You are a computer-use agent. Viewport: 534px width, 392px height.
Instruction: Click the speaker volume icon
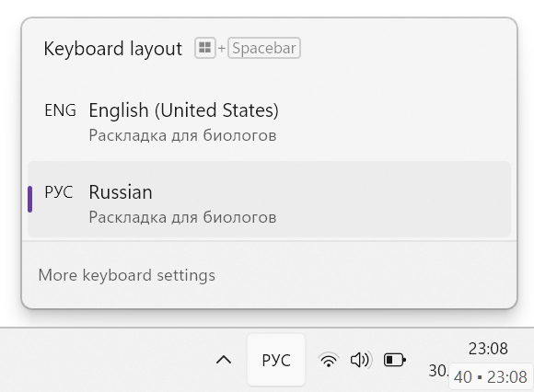click(x=360, y=360)
